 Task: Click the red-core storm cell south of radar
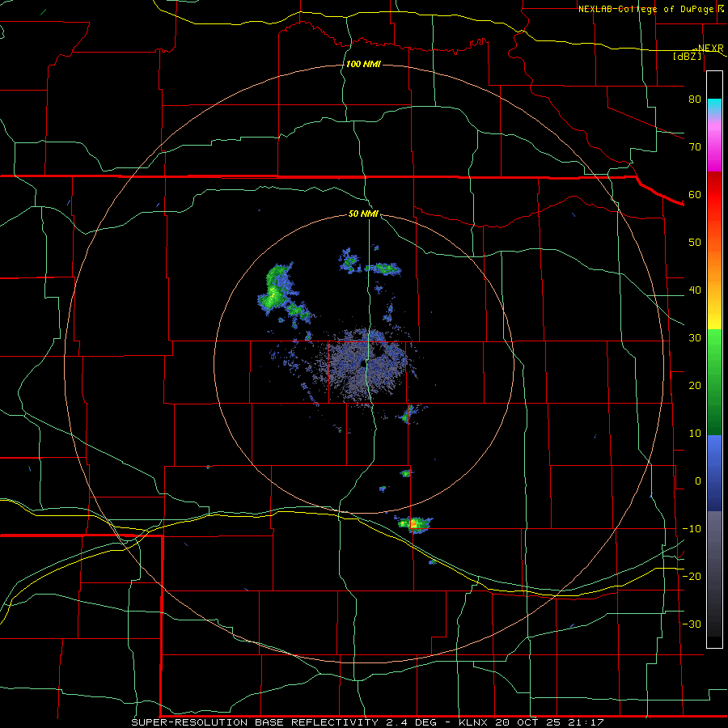click(x=413, y=524)
